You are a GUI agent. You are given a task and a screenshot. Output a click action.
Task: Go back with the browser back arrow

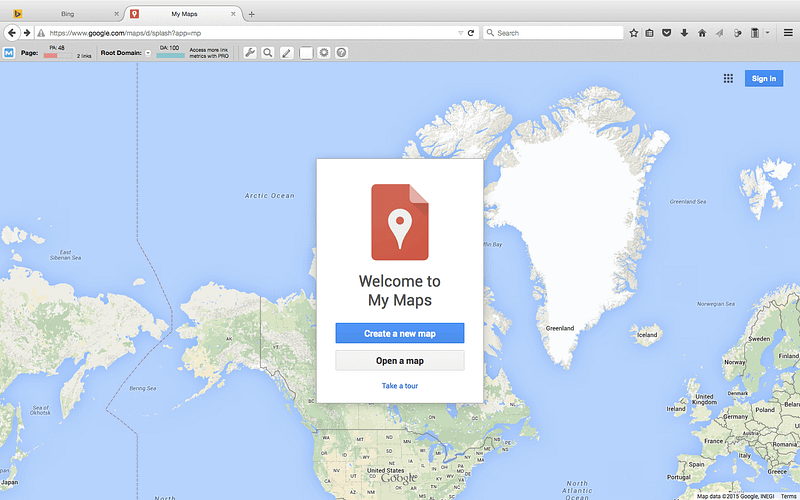12,33
